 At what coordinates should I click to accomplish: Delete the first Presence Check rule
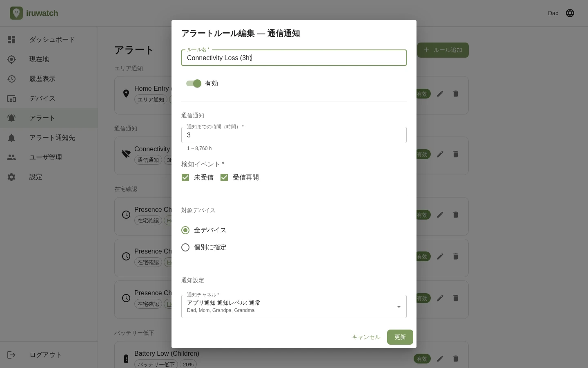pyautogui.click(x=456, y=215)
